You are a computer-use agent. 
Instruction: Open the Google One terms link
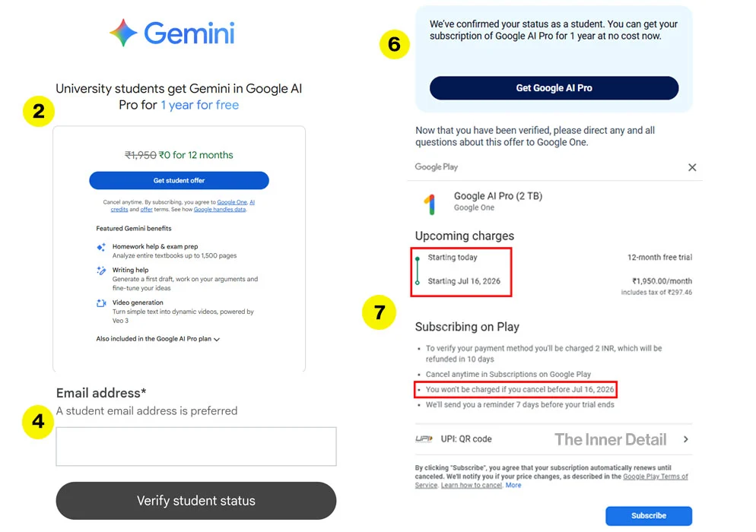(232, 202)
